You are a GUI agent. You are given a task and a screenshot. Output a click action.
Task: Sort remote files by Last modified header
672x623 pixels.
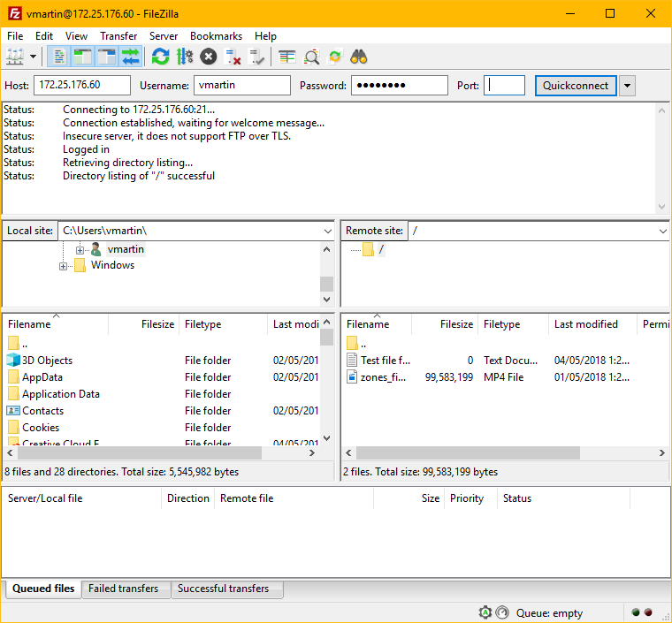585,324
